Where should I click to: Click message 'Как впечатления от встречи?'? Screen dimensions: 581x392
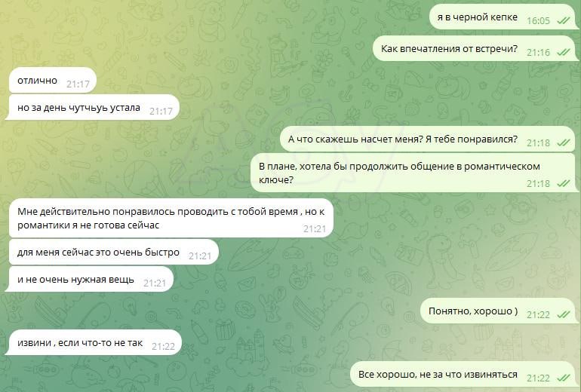(475, 48)
